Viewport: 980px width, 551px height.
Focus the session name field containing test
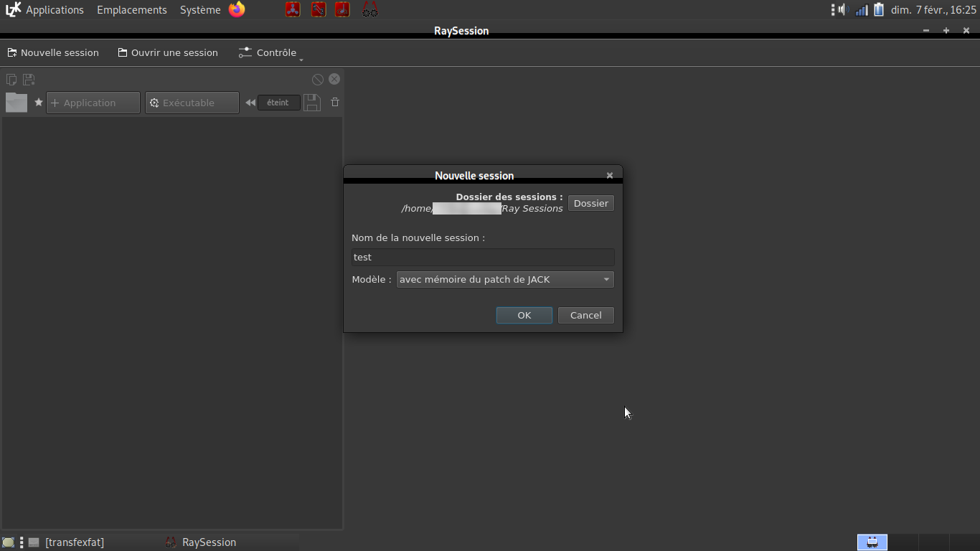click(x=483, y=257)
